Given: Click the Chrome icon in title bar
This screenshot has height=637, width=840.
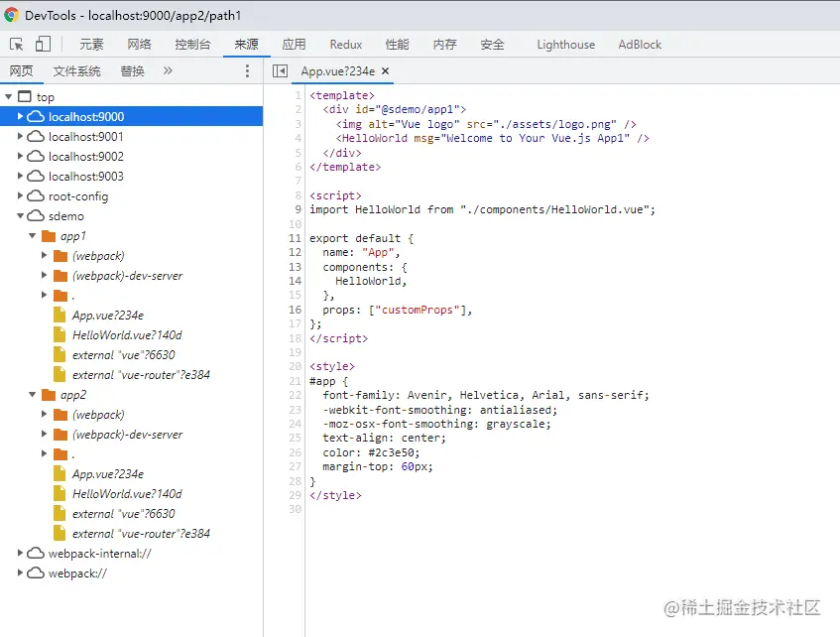Looking at the screenshot, I should (11, 15).
